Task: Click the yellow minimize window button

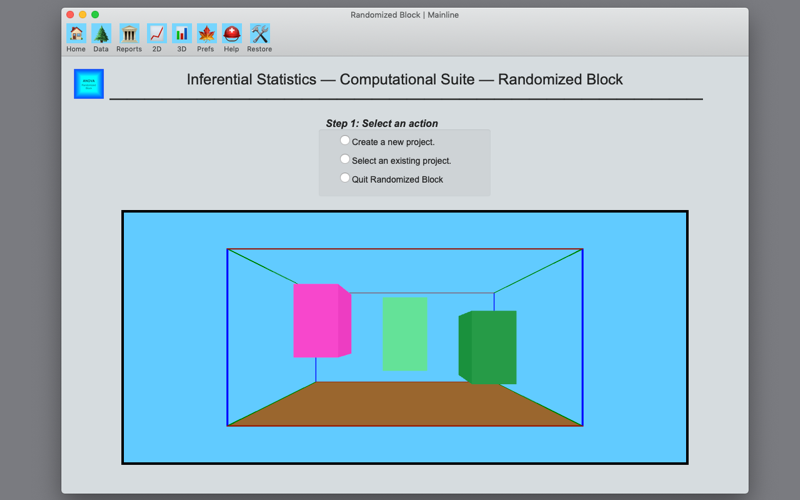Action: tap(83, 15)
